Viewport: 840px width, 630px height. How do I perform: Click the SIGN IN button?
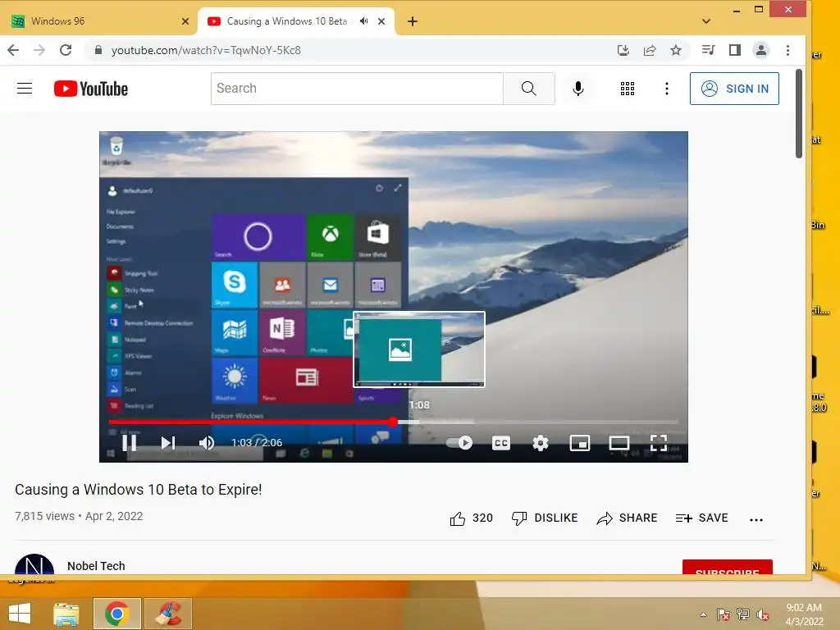point(734,89)
